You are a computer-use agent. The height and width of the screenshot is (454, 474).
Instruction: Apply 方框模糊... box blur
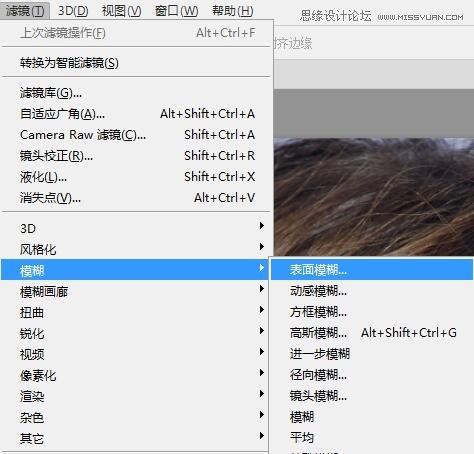[x=372, y=312]
